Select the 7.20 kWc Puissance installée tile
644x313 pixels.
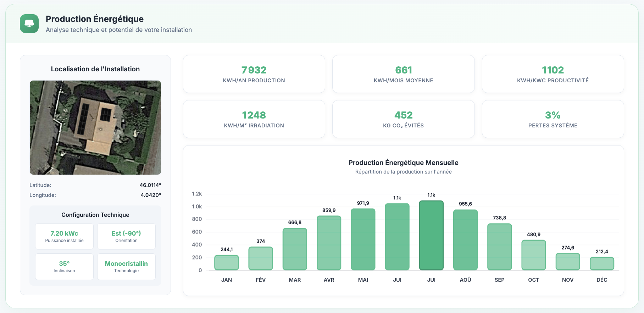click(64, 236)
